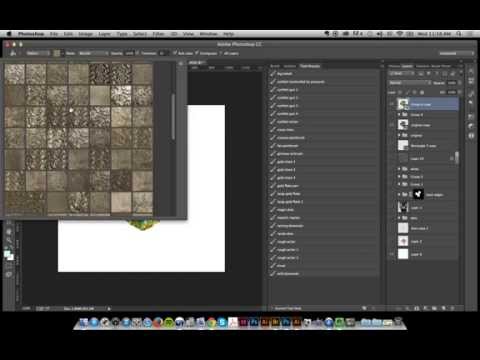Open the layer Fill slider arrow
The image size is (480, 360).
[x=459, y=92]
